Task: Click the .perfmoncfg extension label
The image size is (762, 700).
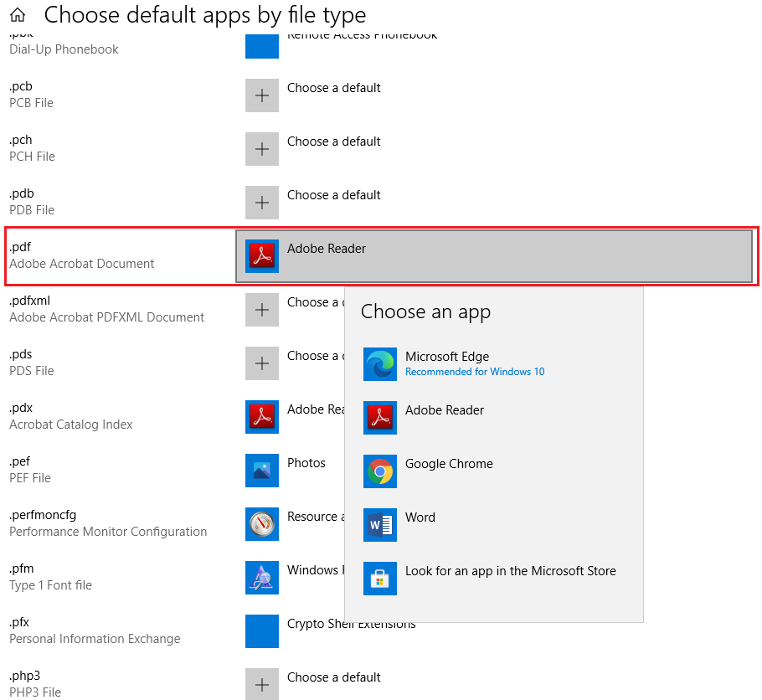Action: point(43,515)
